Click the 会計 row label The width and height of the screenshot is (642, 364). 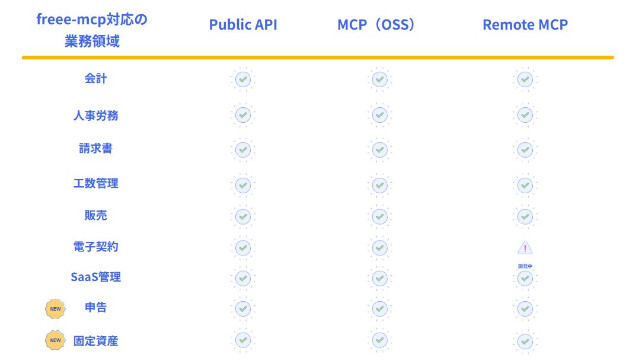click(96, 78)
